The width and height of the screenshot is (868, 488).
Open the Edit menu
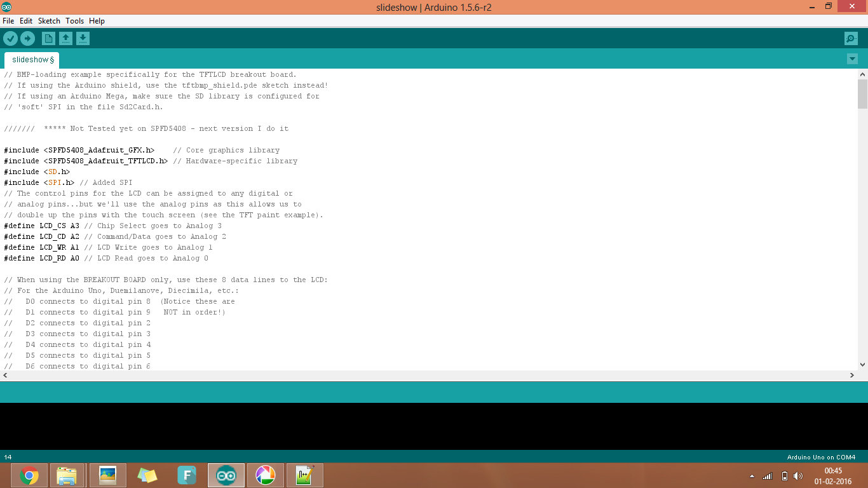(x=26, y=21)
